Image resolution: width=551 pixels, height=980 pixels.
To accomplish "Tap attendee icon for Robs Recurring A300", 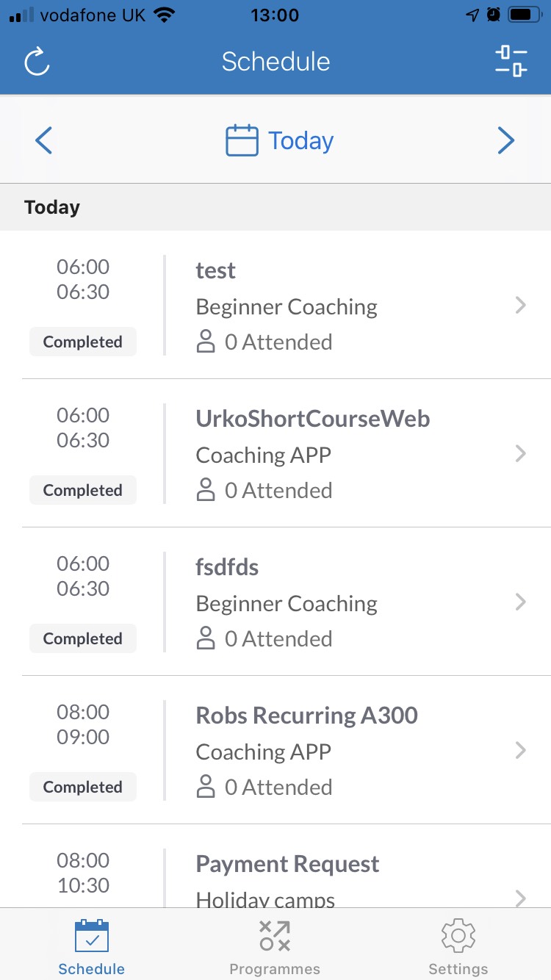I will 206,788.
